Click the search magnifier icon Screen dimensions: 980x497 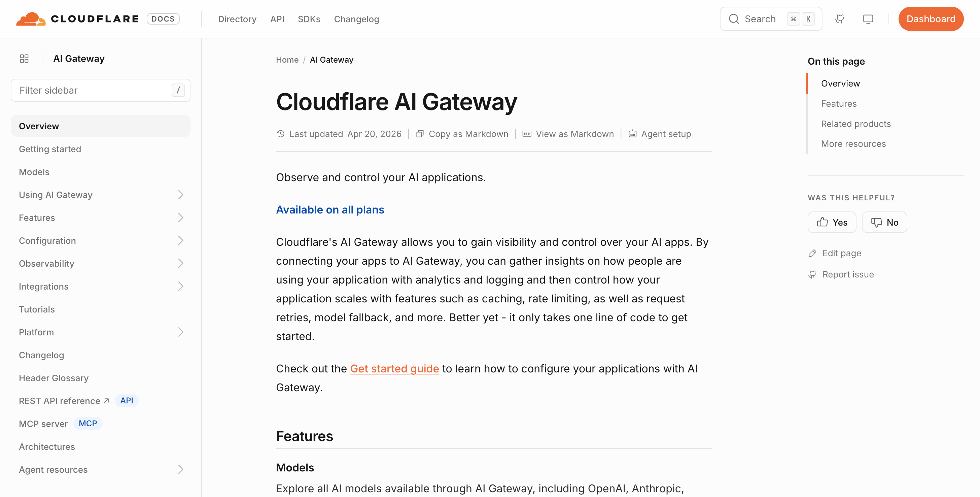tap(733, 19)
